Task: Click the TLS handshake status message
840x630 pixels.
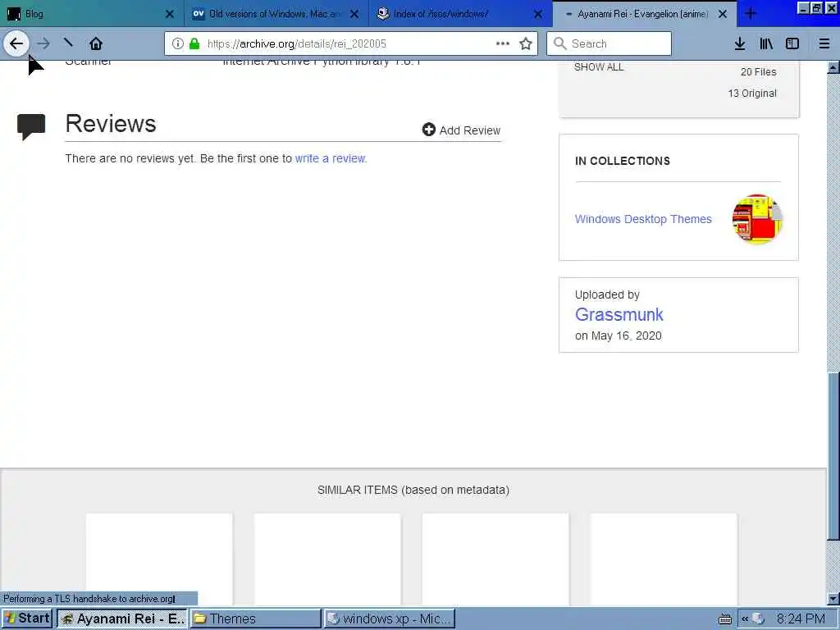Action: coord(89,599)
